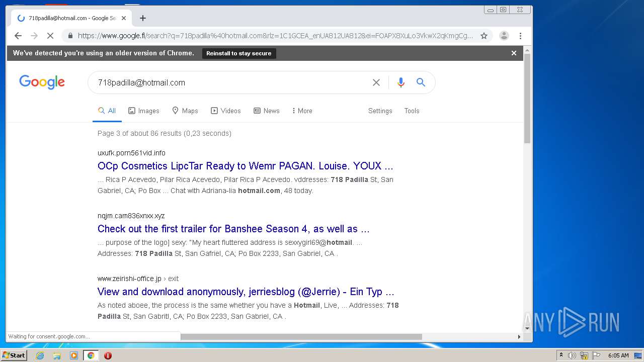The width and height of the screenshot is (644, 362).
Task: Switch to the Videos tab
Action: tap(226, 111)
